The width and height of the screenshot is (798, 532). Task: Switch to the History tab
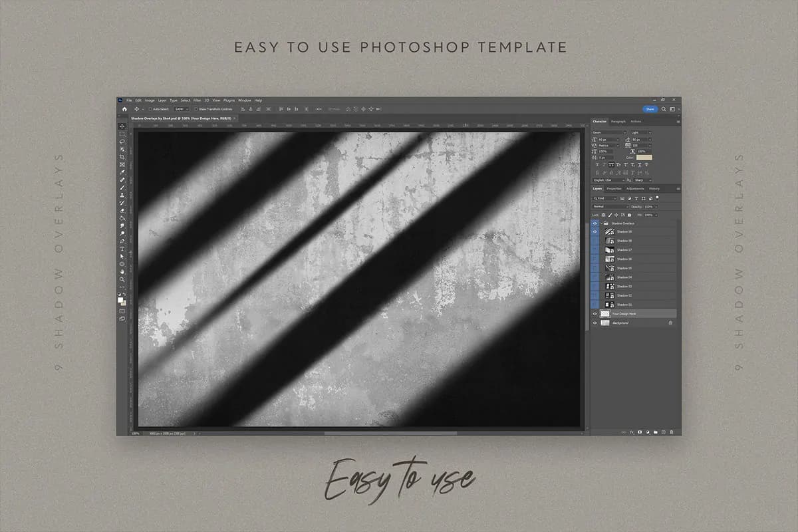pyautogui.click(x=654, y=188)
